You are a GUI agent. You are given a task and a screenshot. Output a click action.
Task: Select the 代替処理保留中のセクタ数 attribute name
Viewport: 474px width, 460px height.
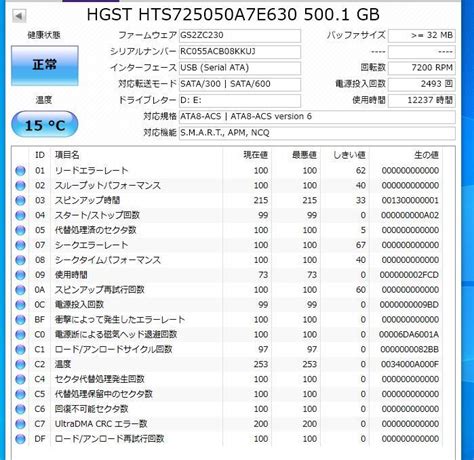pos(104,394)
